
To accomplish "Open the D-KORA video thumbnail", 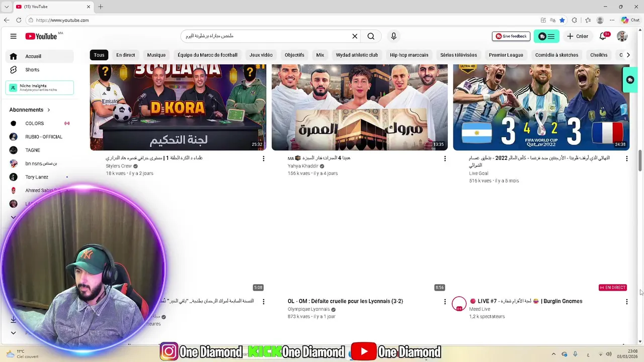I will click(x=178, y=107).
